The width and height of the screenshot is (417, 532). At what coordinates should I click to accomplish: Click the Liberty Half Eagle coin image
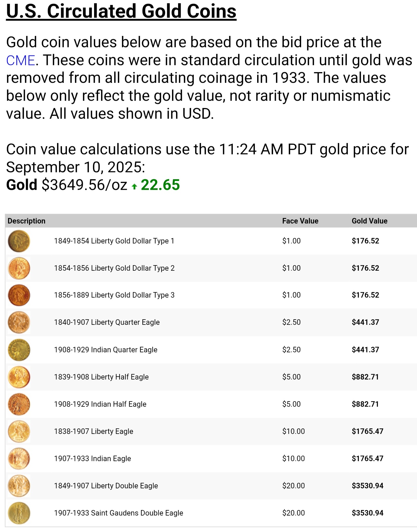[19, 377]
